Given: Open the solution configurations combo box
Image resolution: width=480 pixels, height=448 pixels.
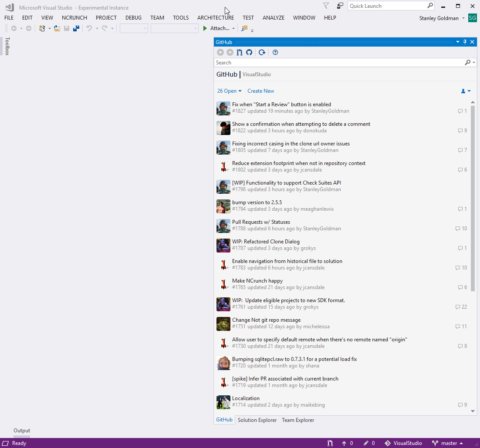Looking at the screenshot, I should [x=134, y=28].
